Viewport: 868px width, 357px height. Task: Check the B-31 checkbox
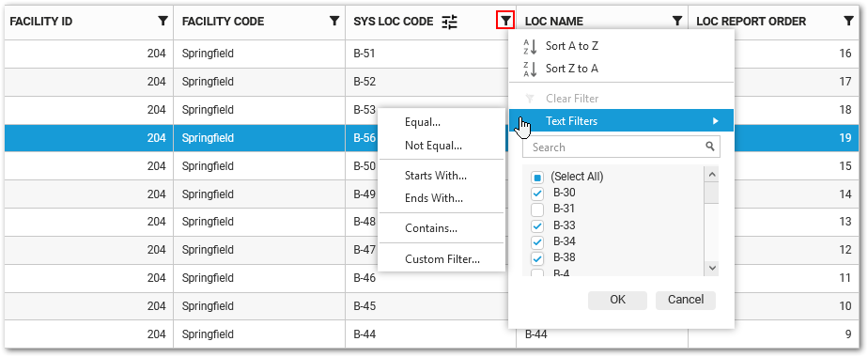click(x=537, y=210)
